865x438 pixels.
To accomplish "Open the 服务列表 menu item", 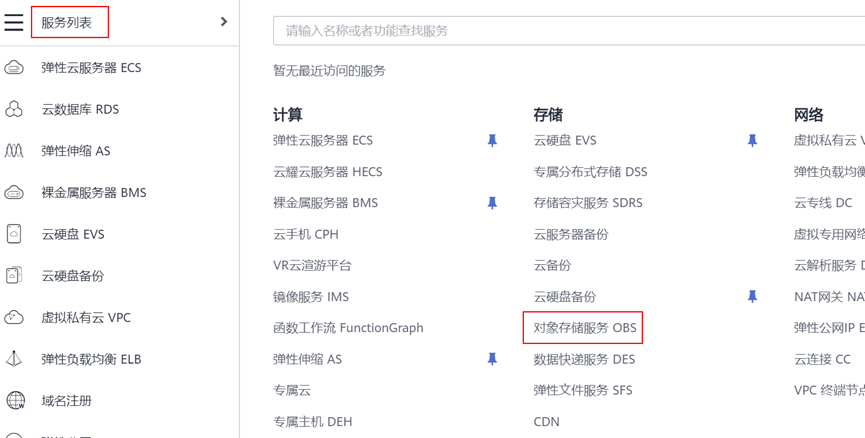I will pyautogui.click(x=68, y=22).
